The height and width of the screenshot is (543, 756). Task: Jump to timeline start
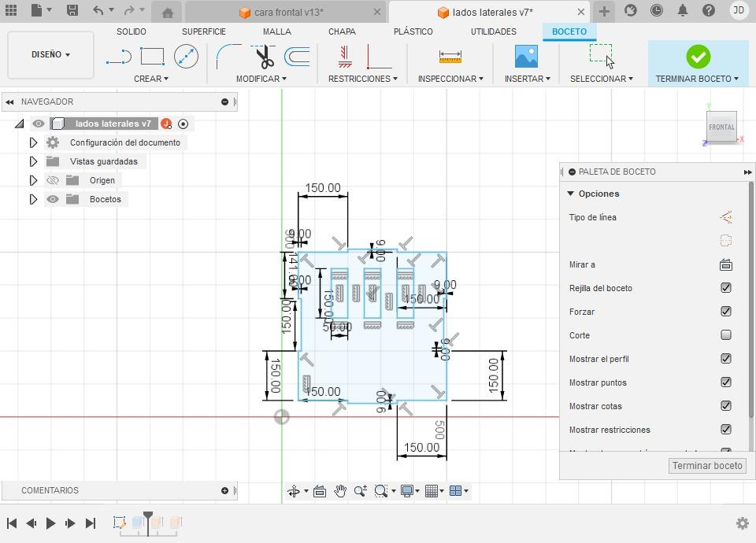(x=12, y=523)
